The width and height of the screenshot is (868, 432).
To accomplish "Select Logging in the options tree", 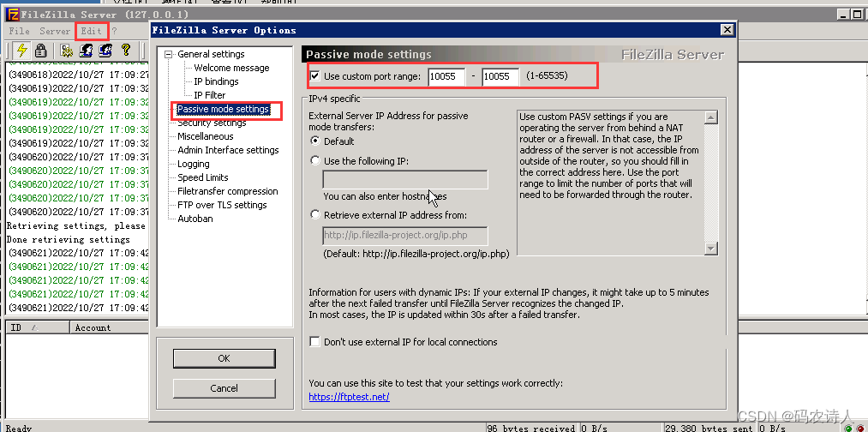I will 193,164.
